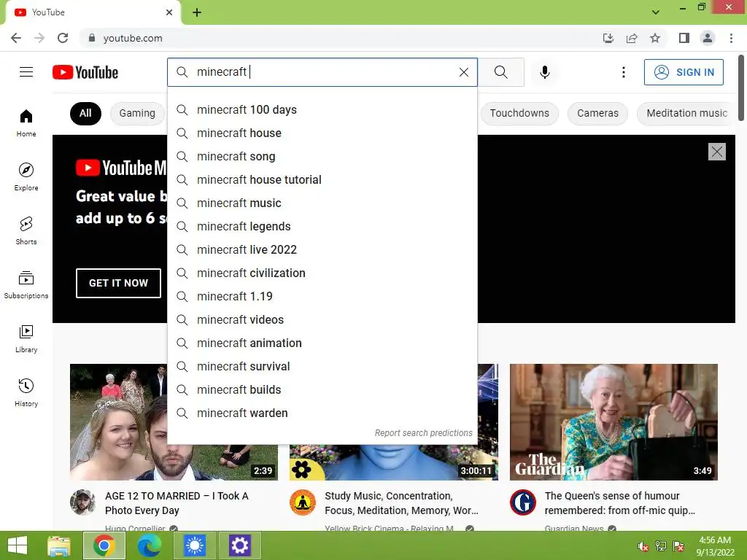Open Shorts in the sidebar

click(x=26, y=231)
